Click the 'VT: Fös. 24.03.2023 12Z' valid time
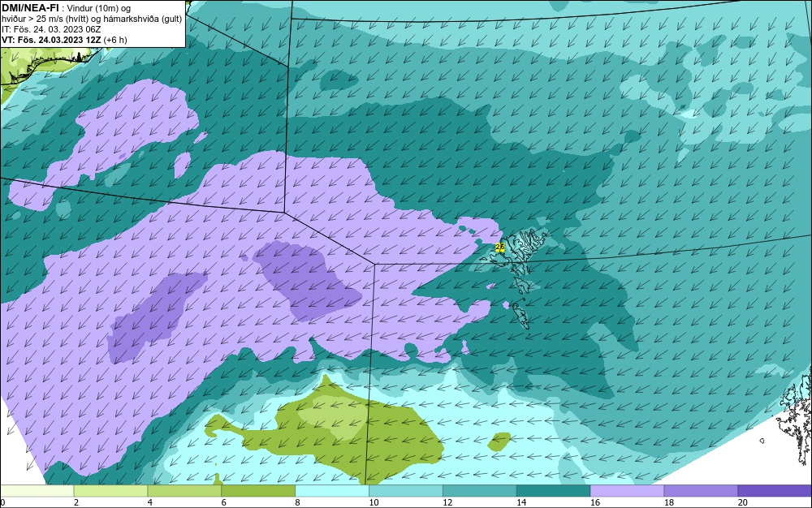Image resolution: width=812 pixels, height=508 pixels. tap(51, 40)
